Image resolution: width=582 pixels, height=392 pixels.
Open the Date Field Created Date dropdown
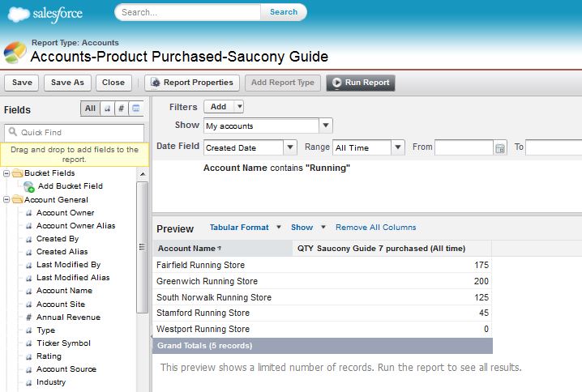pos(290,147)
